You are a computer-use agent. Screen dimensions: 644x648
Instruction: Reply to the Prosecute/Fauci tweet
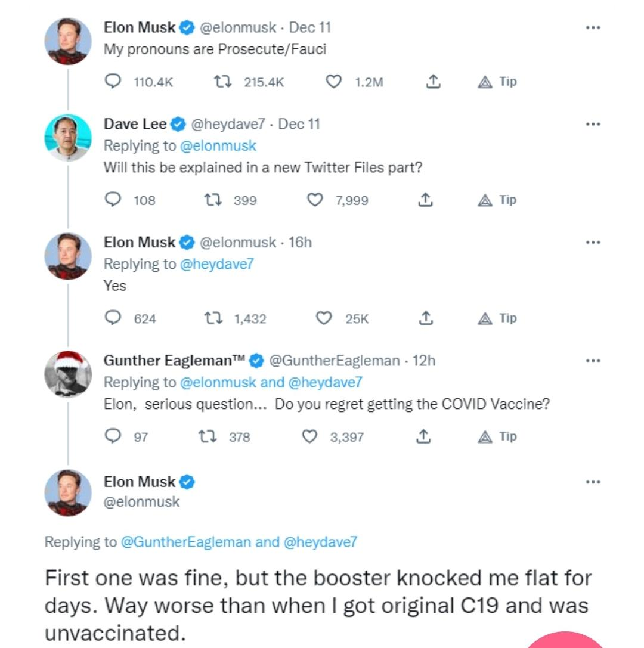tap(113, 82)
